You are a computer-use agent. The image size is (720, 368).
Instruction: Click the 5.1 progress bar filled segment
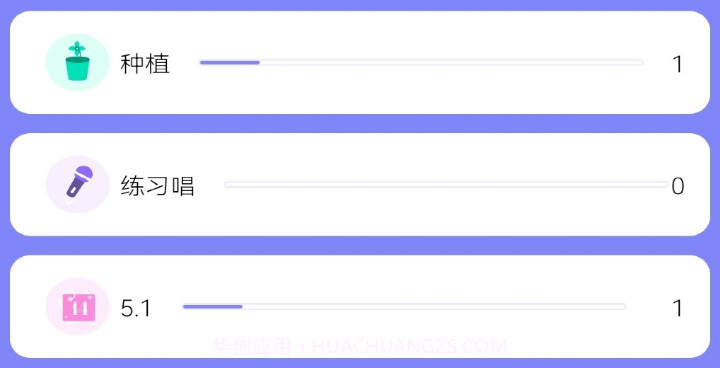[212, 306]
